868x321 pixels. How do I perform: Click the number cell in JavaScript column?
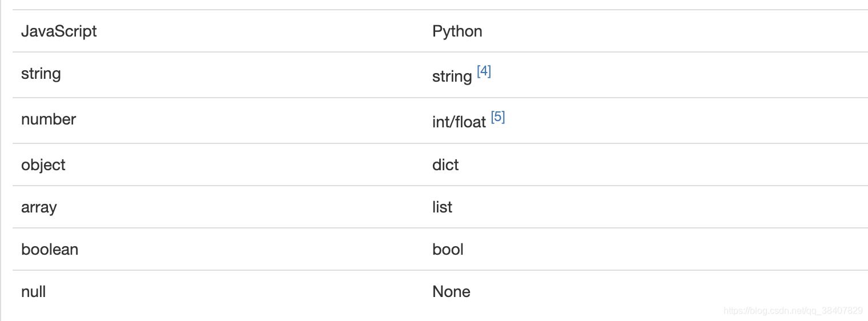[49, 119]
